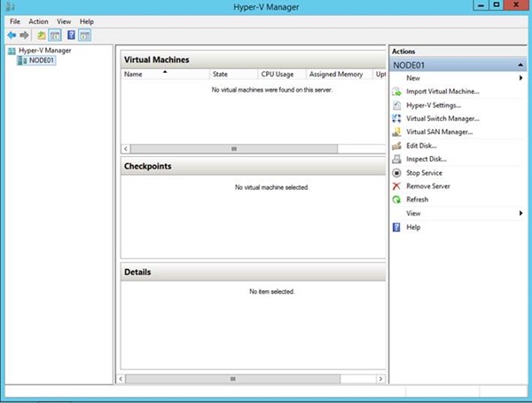
Task: Expand the View submenu in Actions pane
Action: pyautogui.click(x=520, y=213)
